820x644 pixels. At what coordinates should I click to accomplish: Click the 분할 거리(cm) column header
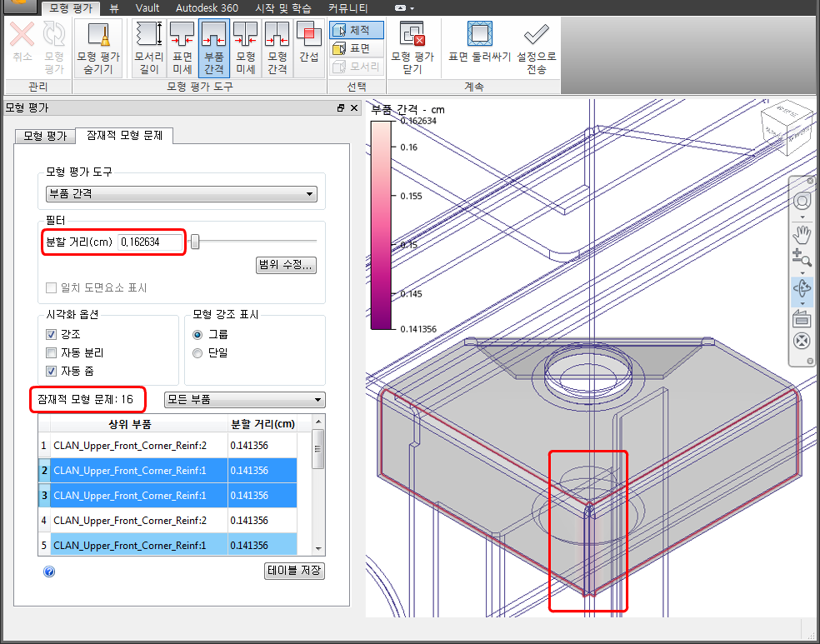point(262,424)
